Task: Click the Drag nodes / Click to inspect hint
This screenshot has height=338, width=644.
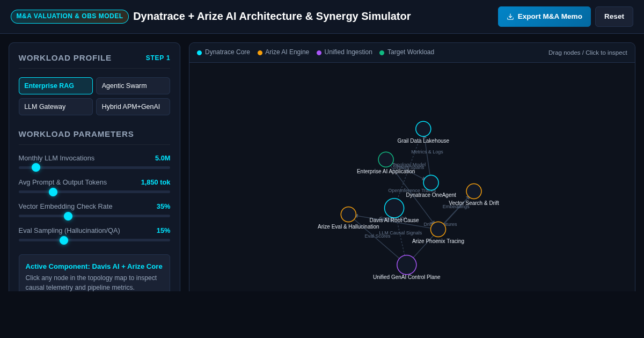Action: (x=588, y=53)
